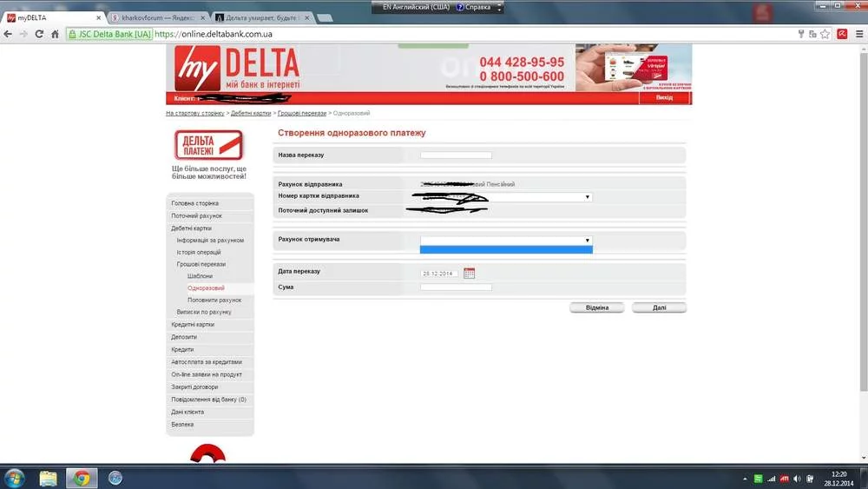Image resolution: width=868 pixels, height=489 pixels.
Task: Open the browser home page icon
Action: point(55,34)
